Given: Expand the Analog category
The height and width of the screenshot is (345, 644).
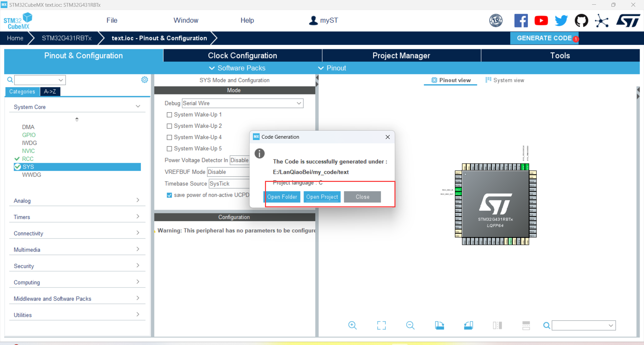Looking at the screenshot, I should click(x=77, y=201).
